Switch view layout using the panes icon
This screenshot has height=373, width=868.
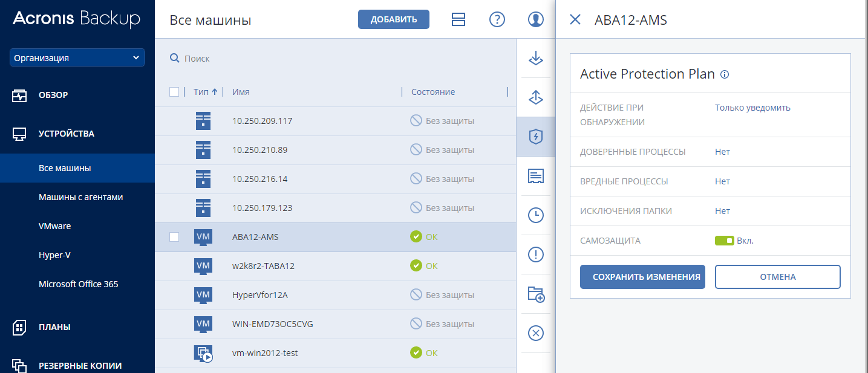[x=458, y=19]
